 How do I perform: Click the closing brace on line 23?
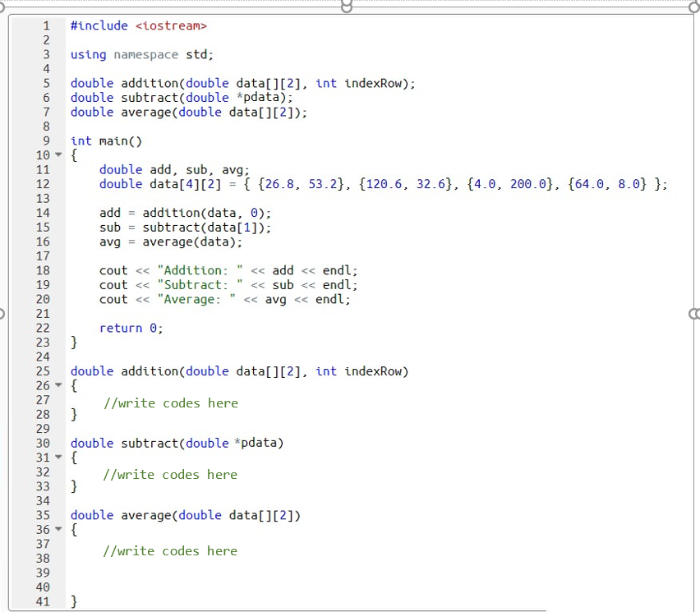[74, 343]
